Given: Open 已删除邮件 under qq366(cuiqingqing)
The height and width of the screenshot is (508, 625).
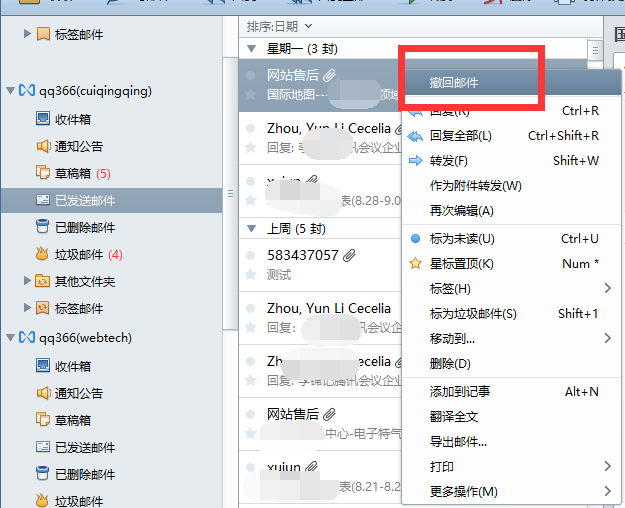Looking at the screenshot, I should 84,227.
